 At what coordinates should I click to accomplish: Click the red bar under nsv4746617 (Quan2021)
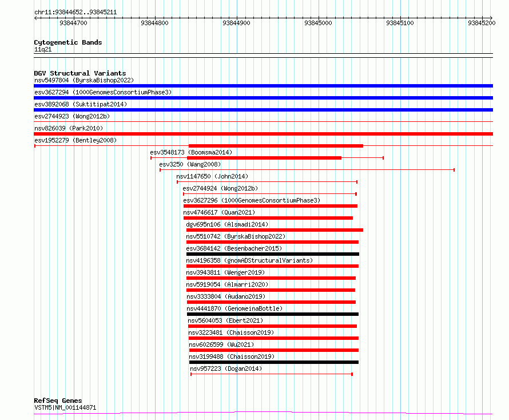(268, 218)
